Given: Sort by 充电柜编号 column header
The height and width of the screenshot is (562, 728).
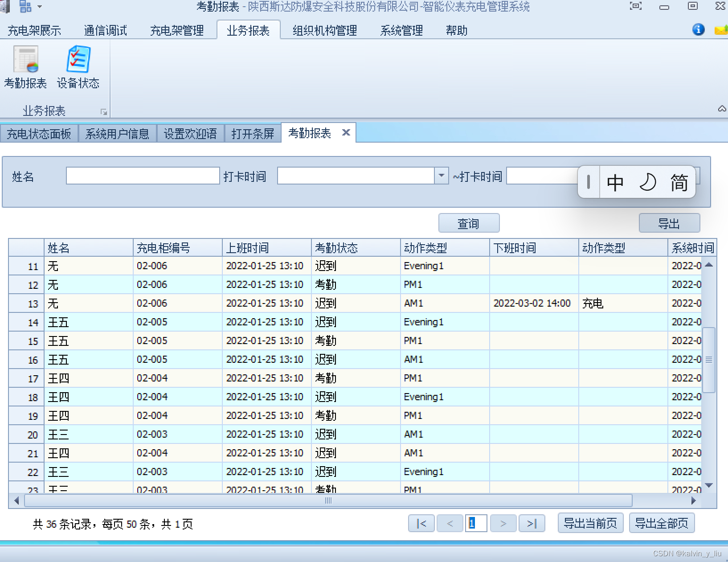Looking at the screenshot, I should coord(178,248).
